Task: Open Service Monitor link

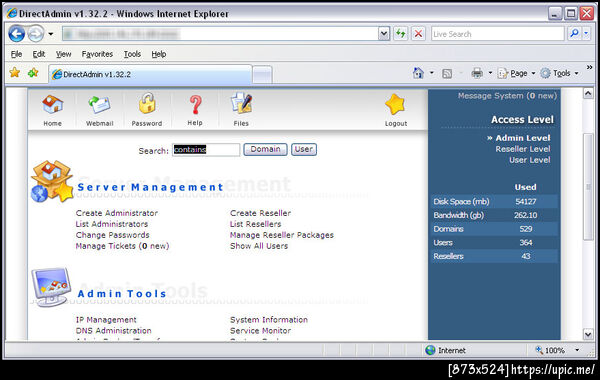Action: click(261, 331)
